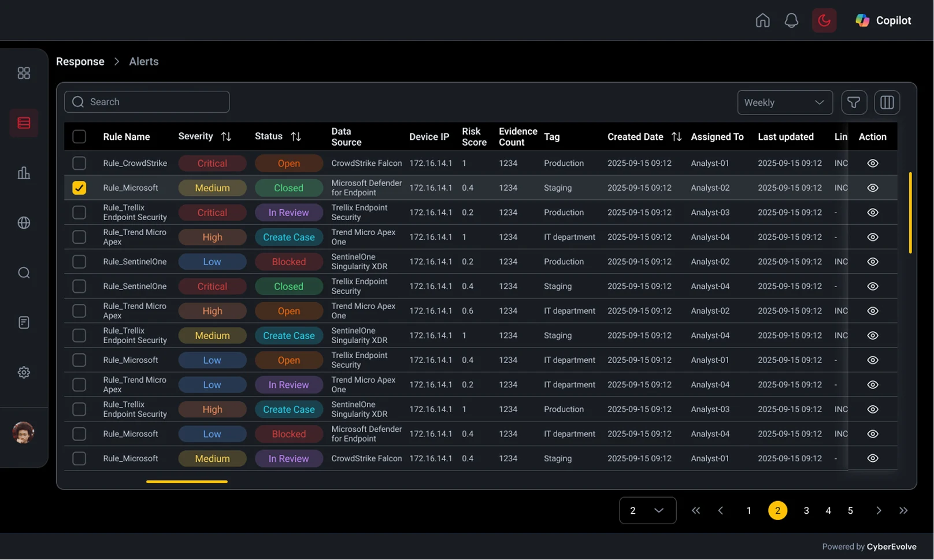Sort by Severity column arrows
The height and width of the screenshot is (560, 934).
coord(226,137)
